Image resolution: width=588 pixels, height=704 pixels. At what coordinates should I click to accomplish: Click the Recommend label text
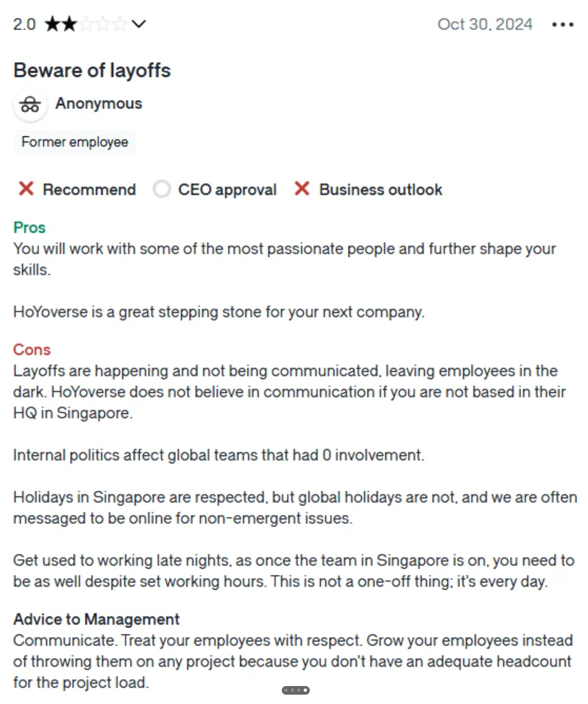click(x=89, y=190)
